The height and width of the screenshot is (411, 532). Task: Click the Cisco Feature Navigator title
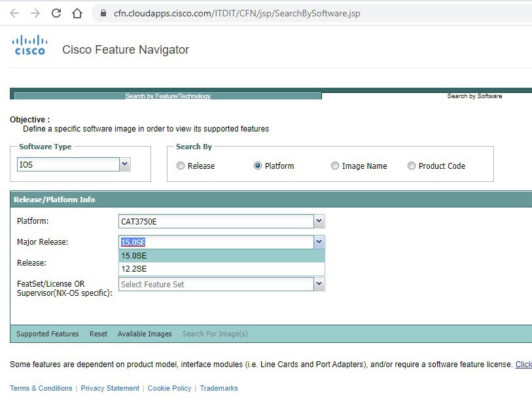126,50
